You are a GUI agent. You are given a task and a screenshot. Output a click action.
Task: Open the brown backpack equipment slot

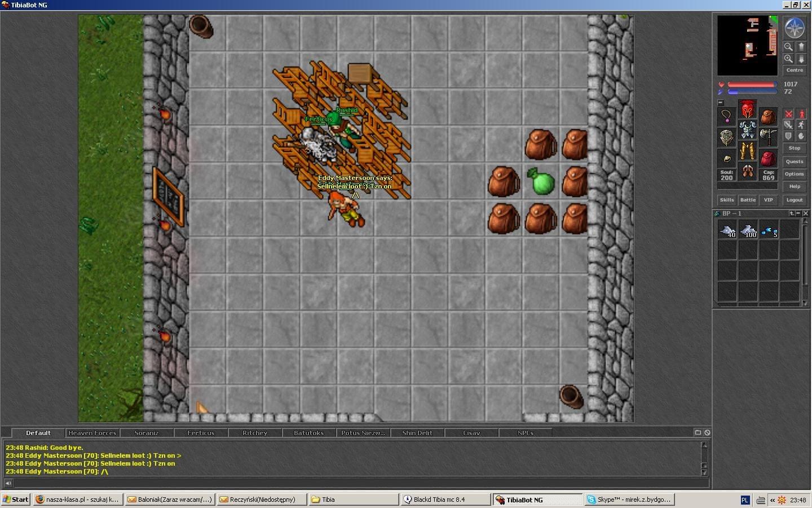click(768, 117)
